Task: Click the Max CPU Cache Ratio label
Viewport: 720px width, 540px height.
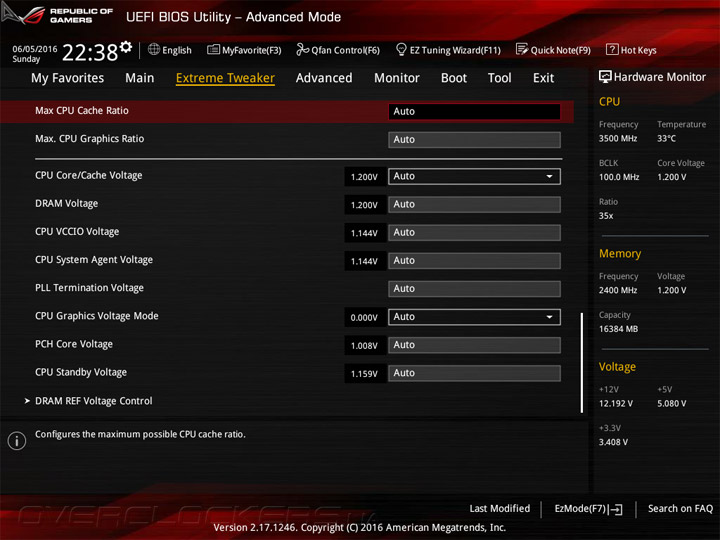Action: click(82, 111)
